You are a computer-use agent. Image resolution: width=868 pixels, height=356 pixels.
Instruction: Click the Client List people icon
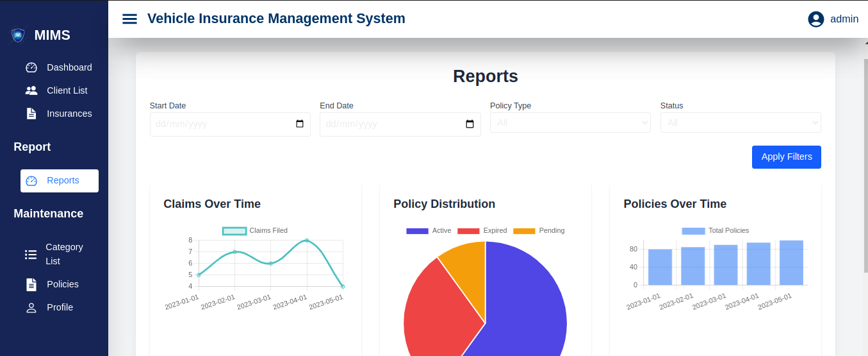31,90
